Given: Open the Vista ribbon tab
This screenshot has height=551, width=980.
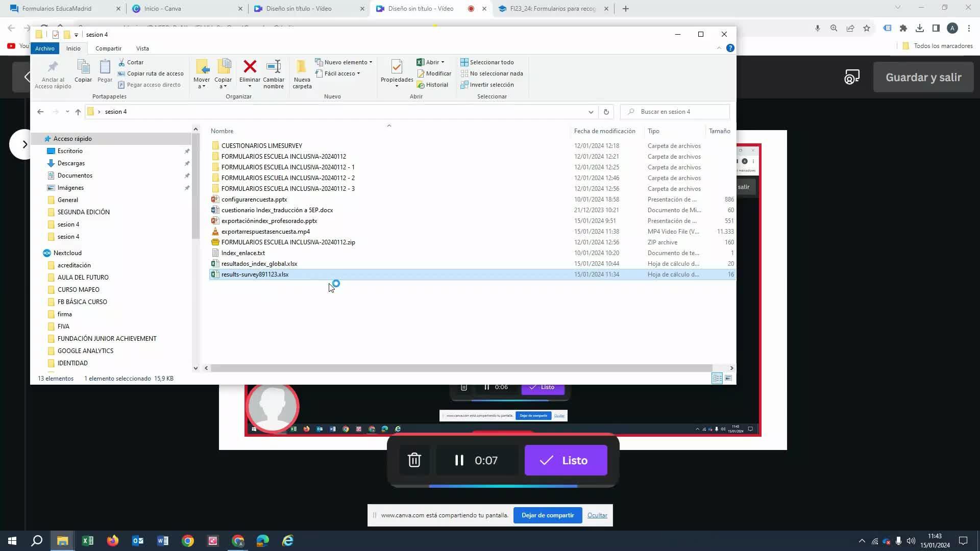Looking at the screenshot, I should click(142, 48).
